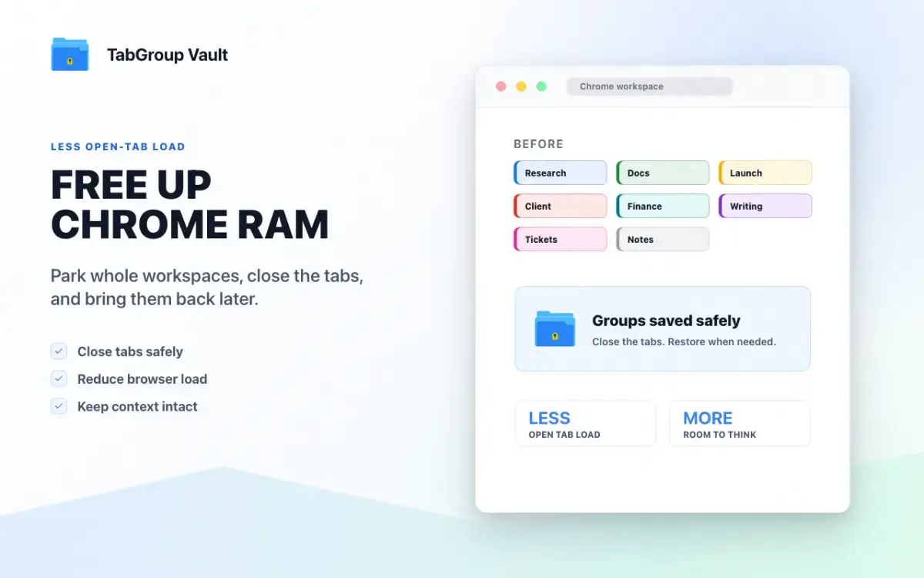Click the LESS OPEN-TAB LOAD tagline

pos(118,146)
